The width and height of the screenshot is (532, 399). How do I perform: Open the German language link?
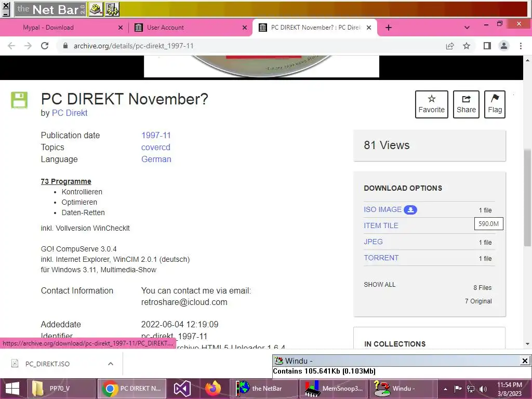click(156, 159)
